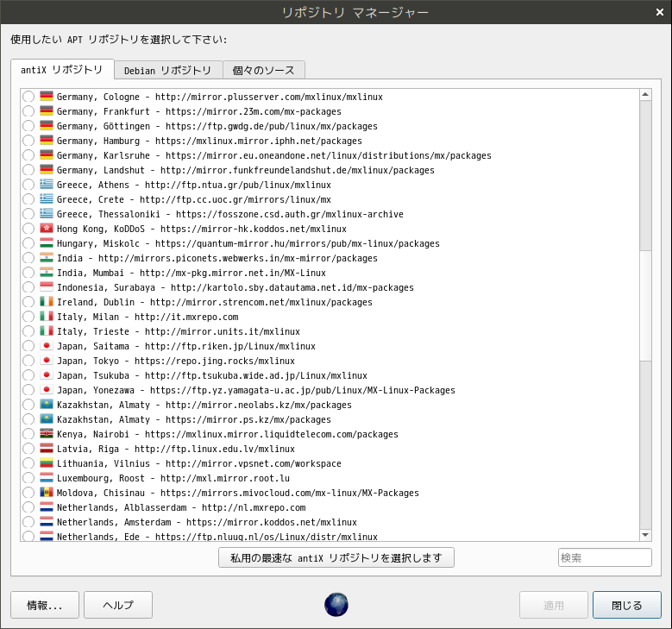Open the Debian リポジトリ tab
This screenshot has width=672, height=629.
168,70
